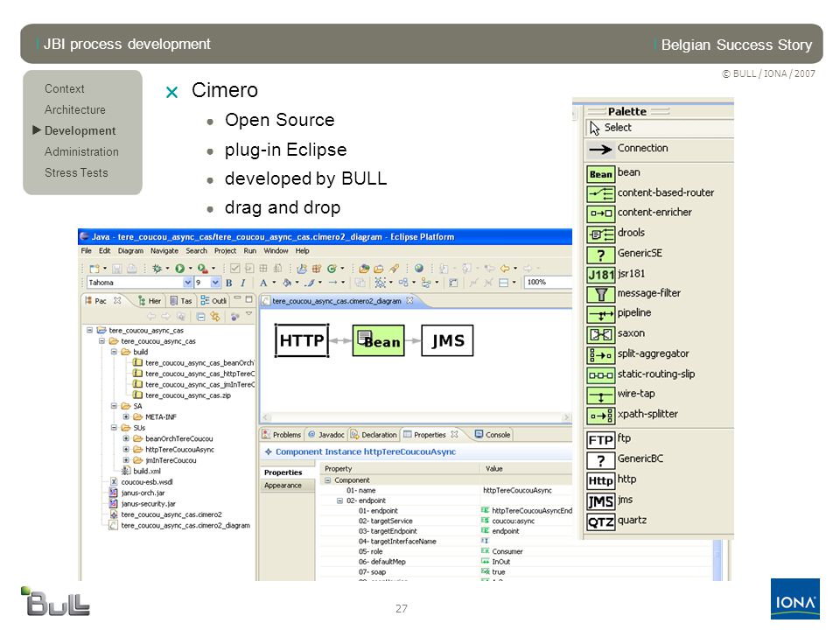Expand the META-INF folder node
840x630 pixels.
click(126, 416)
